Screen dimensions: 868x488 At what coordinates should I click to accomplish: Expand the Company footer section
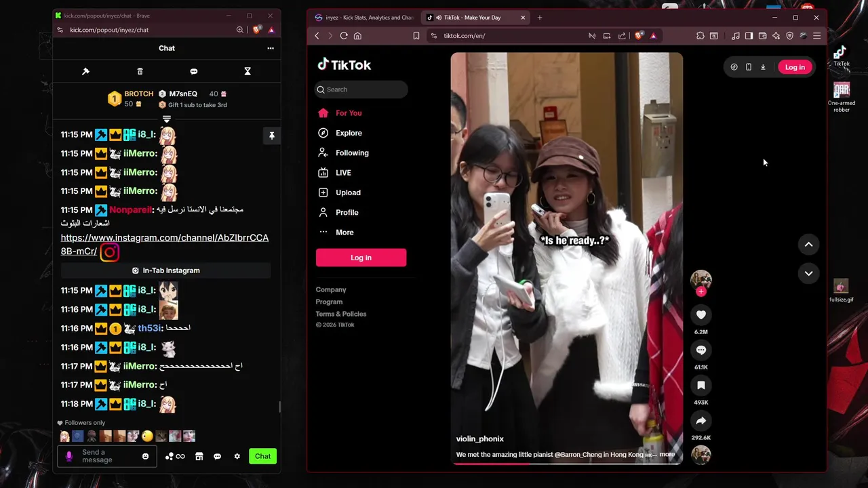click(x=331, y=290)
